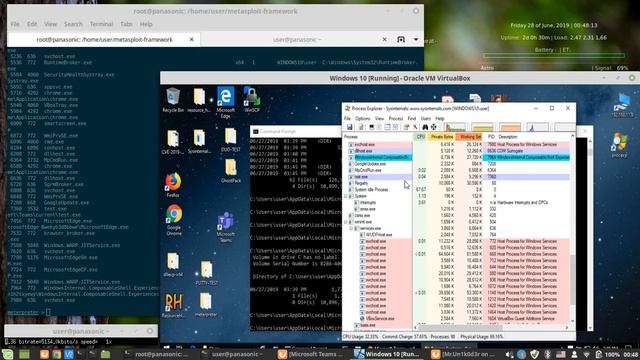Select the WinSCP desktop shortcut
The height and width of the screenshot is (360, 640).
coord(252,100)
